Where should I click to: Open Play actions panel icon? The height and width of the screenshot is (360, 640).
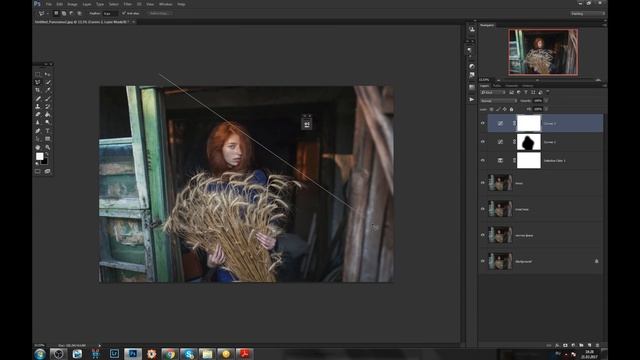coord(472,100)
